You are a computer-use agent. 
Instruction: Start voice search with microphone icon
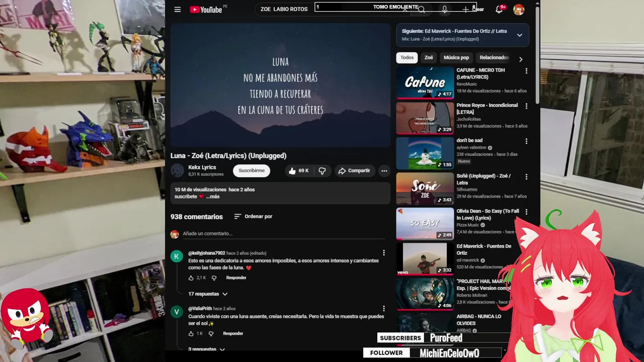(x=444, y=9)
